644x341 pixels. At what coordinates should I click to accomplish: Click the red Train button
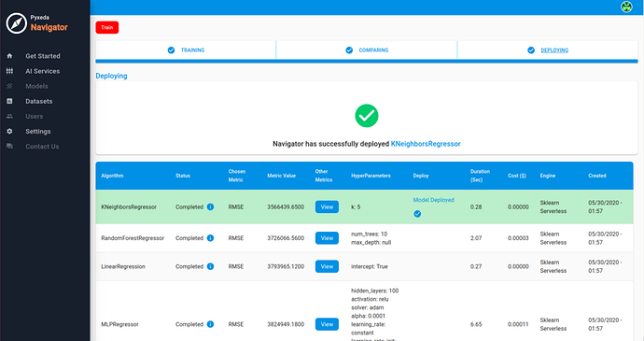tap(107, 27)
